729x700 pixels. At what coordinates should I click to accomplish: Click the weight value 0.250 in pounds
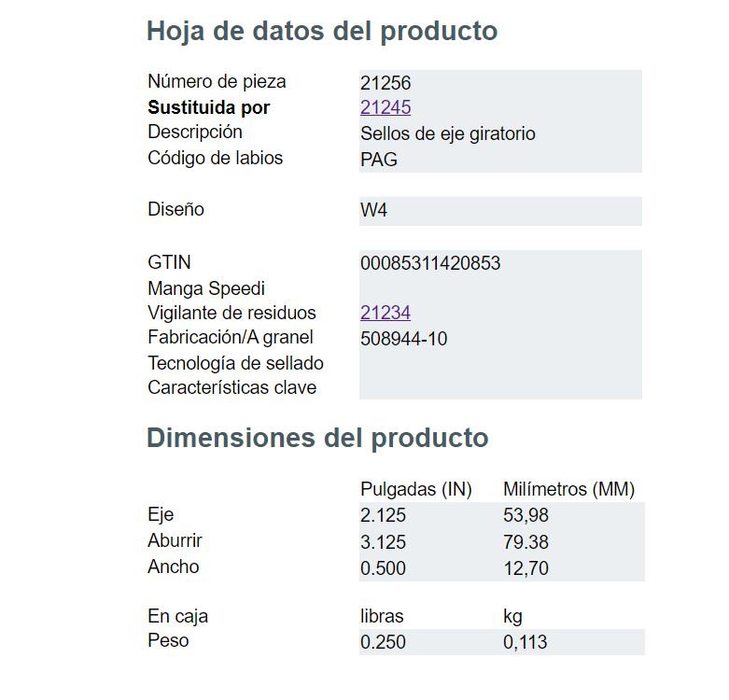pos(383,642)
